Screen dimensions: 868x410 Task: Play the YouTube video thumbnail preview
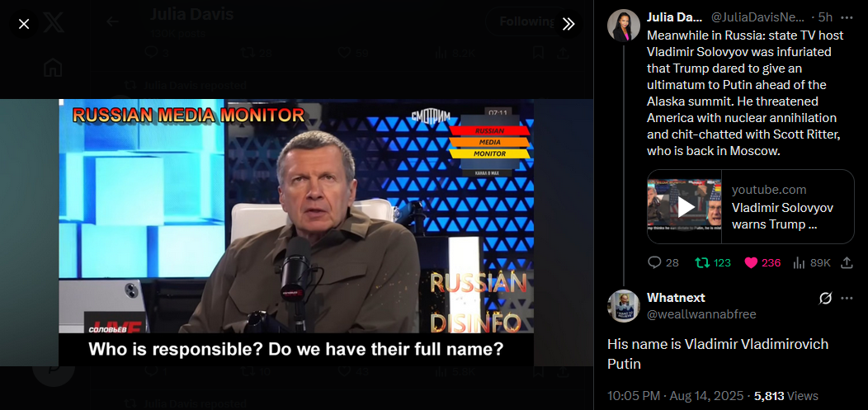(x=686, y=206)
